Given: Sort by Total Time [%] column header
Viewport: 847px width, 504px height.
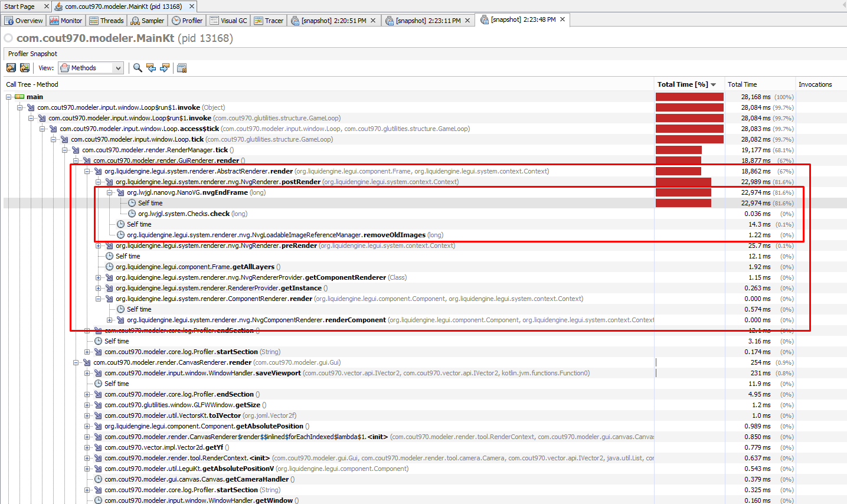Looking at the screenshot, I should click(x=689, y=84).
